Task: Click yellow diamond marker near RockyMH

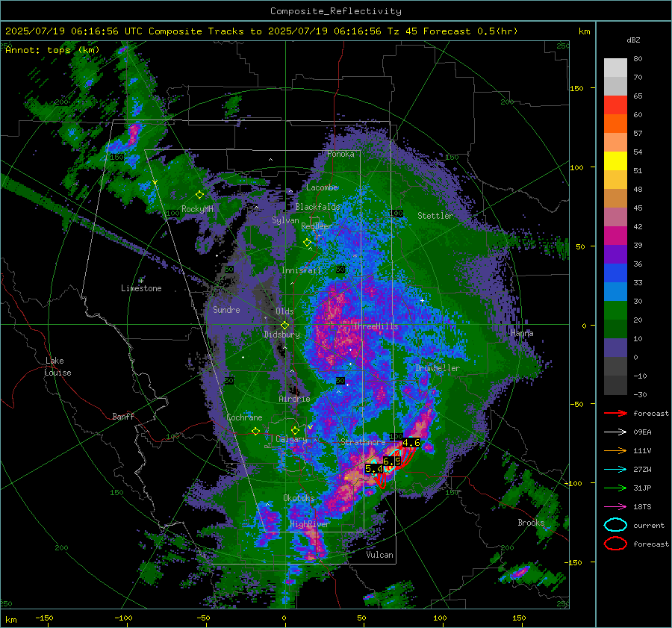Action: [199, 195]
